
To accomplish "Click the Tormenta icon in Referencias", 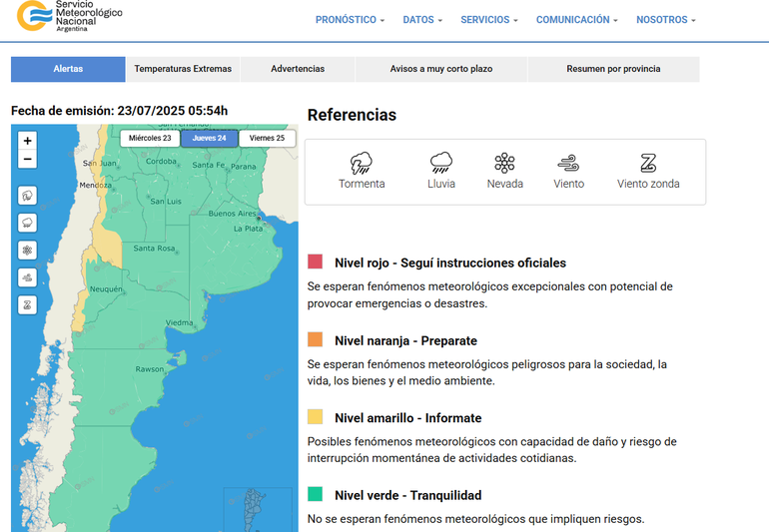I will coord(362,163).
